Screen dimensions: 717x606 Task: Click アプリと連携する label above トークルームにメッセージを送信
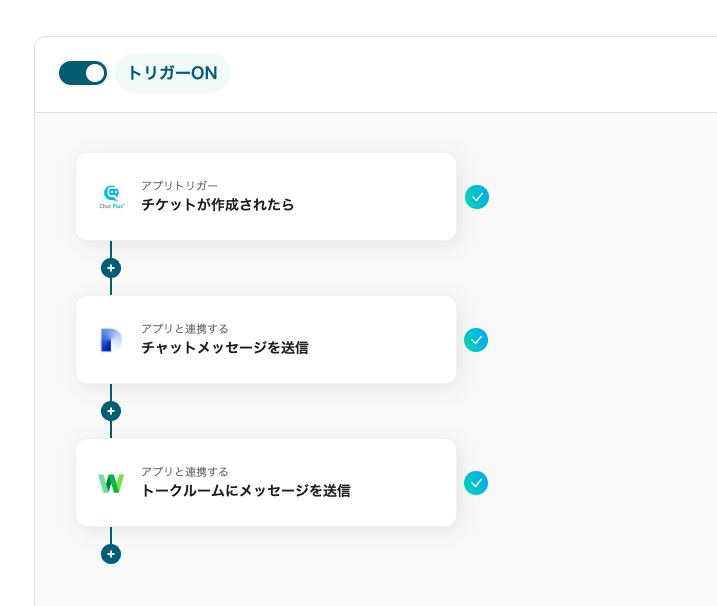184,471
